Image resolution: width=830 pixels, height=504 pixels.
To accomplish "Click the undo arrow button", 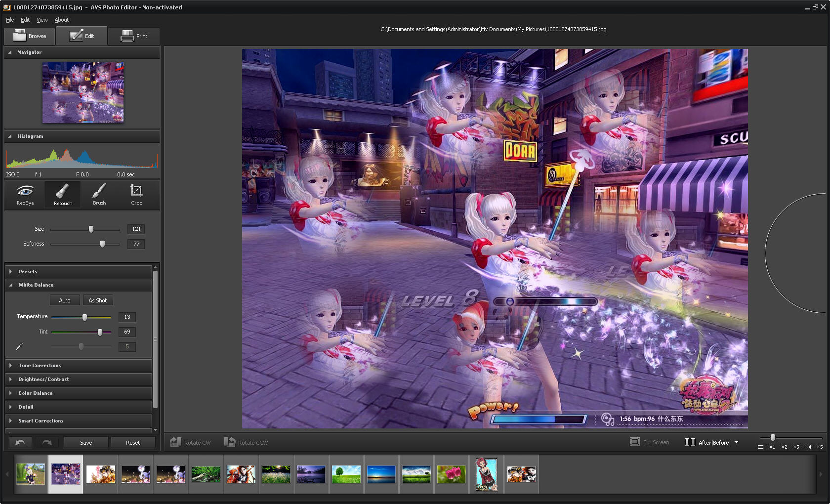I will [x=20, y=442].
